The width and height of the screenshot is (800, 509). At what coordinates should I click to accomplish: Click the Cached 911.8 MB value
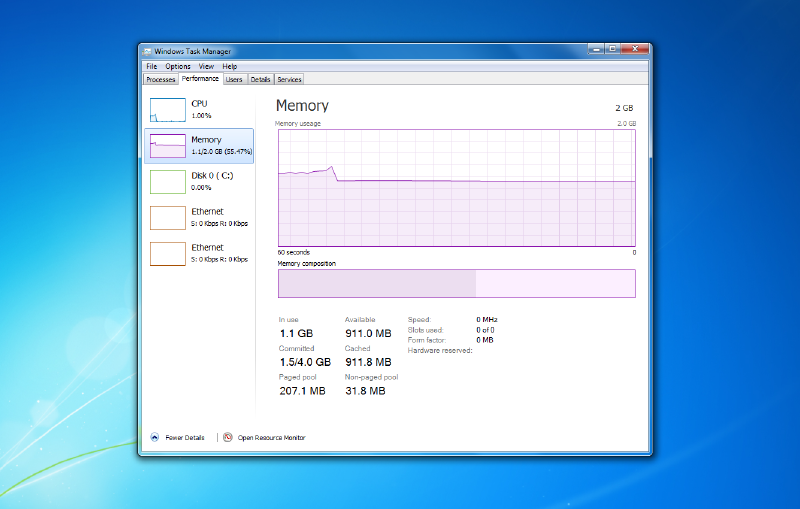tap(368, 362)
